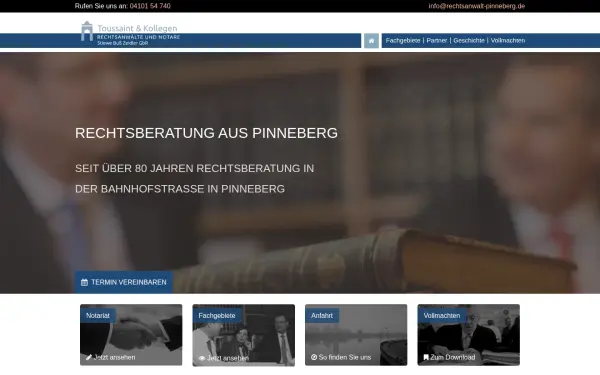600x375 pixels.
Task: Open the Fachgebiete card label
Action: tap(217, 316)
